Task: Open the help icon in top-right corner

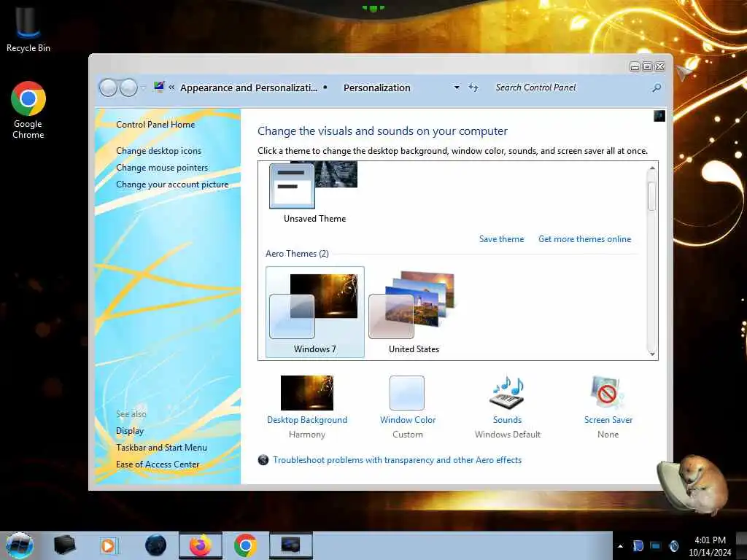Action: point(659,116)
